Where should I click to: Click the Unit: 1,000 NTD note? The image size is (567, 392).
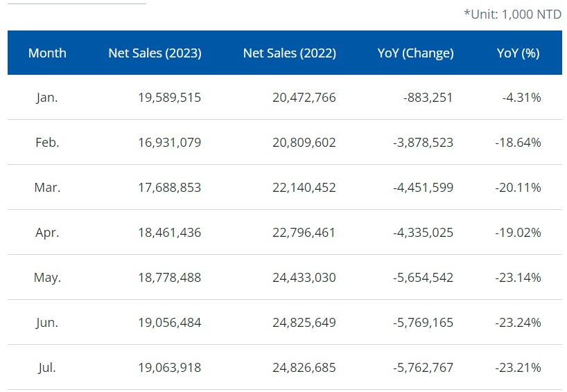tap(512, 14)
